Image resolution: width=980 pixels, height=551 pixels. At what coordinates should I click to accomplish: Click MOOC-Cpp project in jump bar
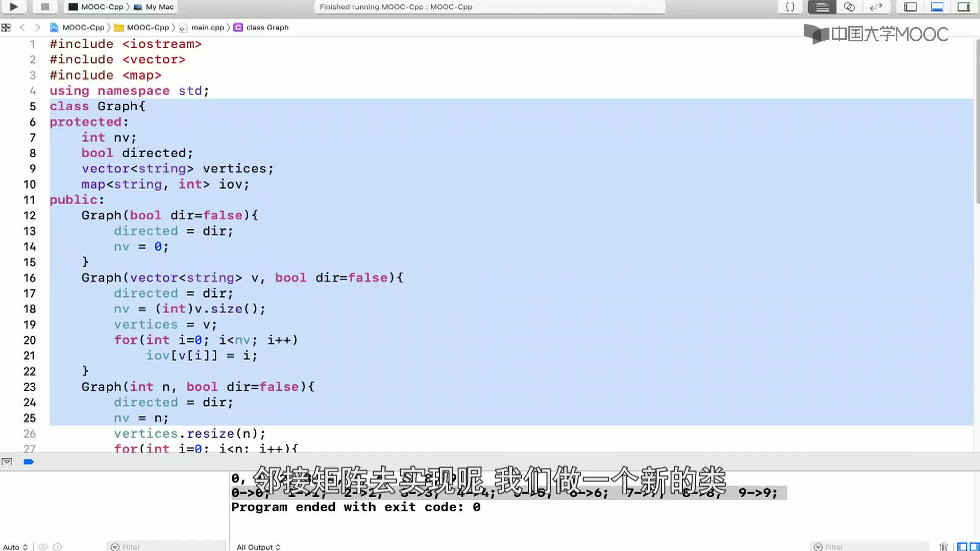tap(78, 28)
